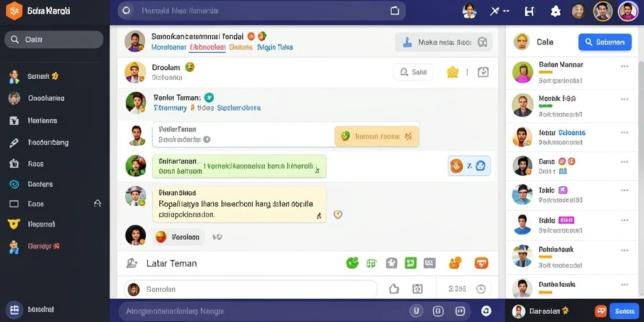Click the folder icon in the top search bar
This screenshot has height=322, width=644.
[x=395, y=11]
